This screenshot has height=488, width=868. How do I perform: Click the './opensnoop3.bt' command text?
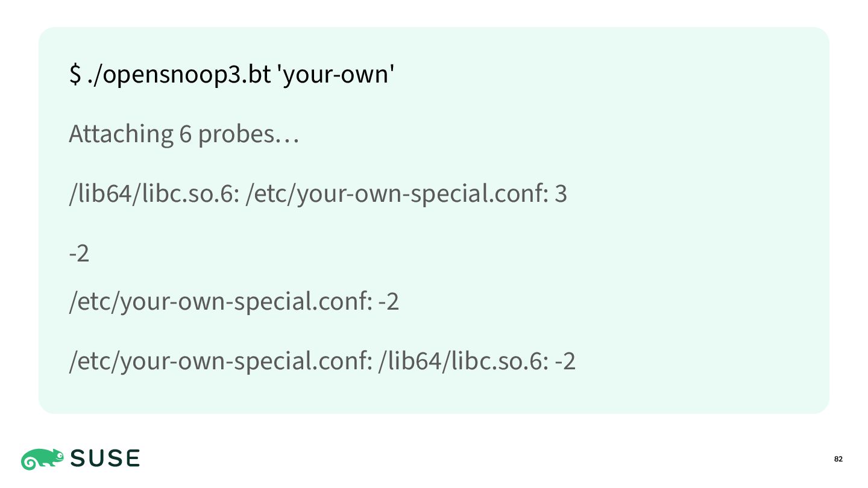coord(177,75)
